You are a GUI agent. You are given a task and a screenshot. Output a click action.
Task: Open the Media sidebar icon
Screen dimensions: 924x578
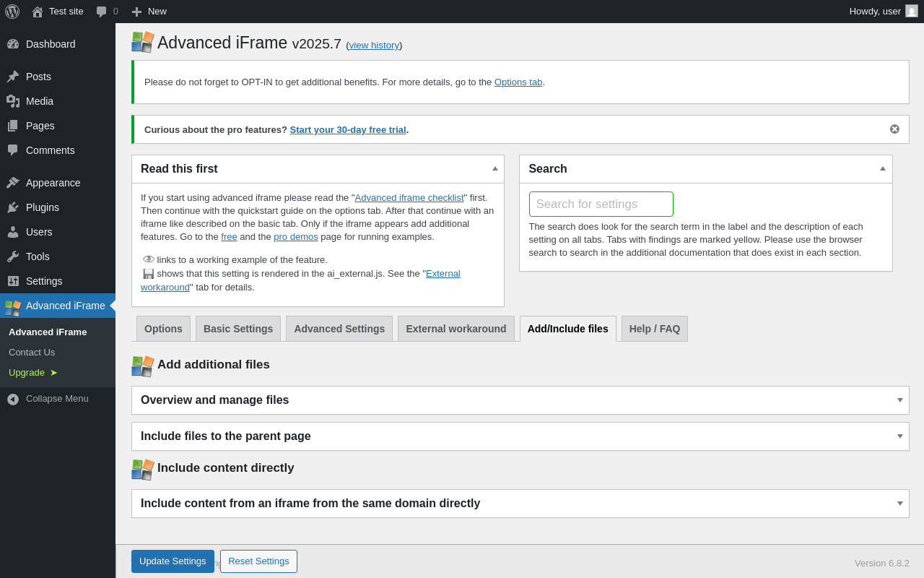click(x=13, y=101)
